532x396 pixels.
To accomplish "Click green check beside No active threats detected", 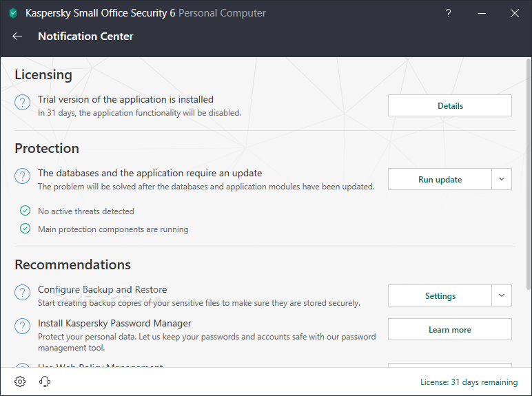I will tap(25, 211).
